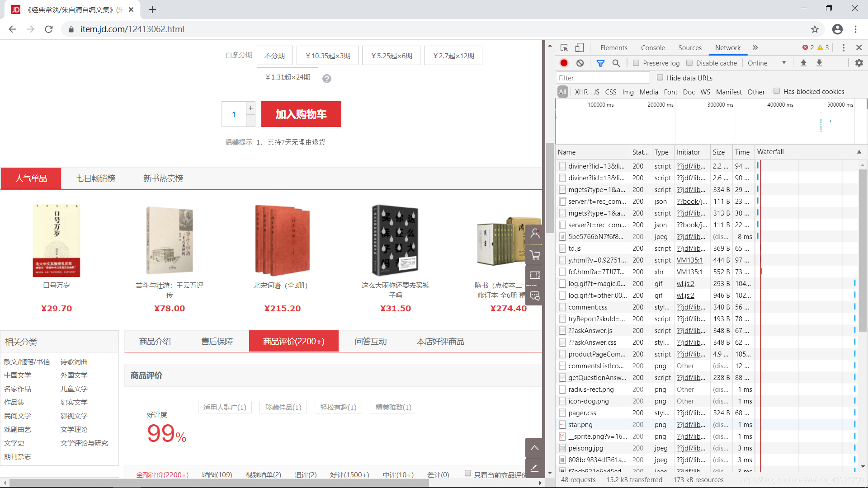Select the 七日畅销榜 tab
The height and width of the screenshot is (488, 868).
pyautogui.click(x=95, y=178)
